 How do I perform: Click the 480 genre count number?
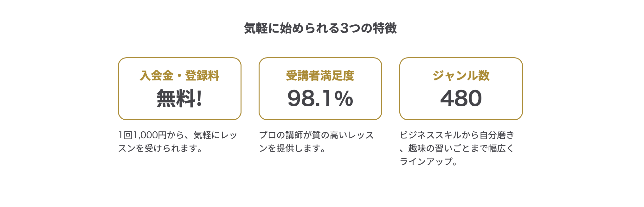pos(461,98)
